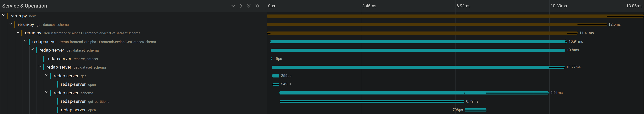Collapse the root rerun-py new span

point(4,15)
